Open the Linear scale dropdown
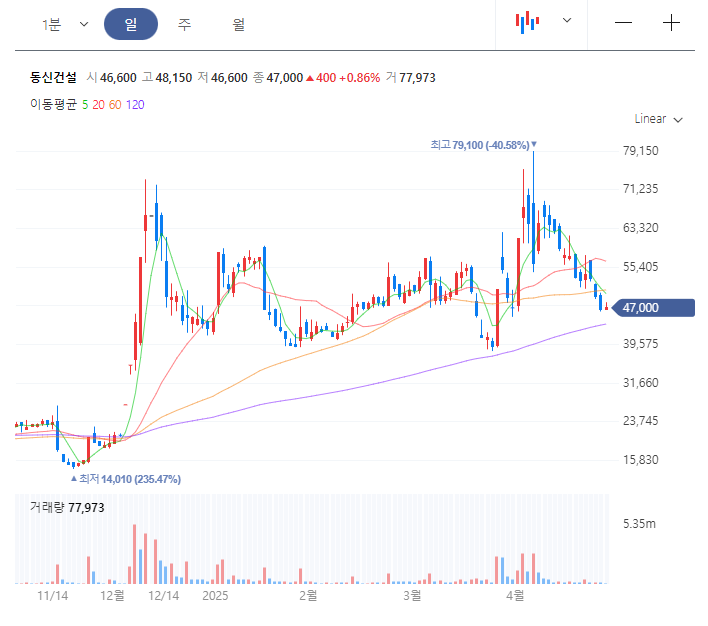 coord(658,119)
